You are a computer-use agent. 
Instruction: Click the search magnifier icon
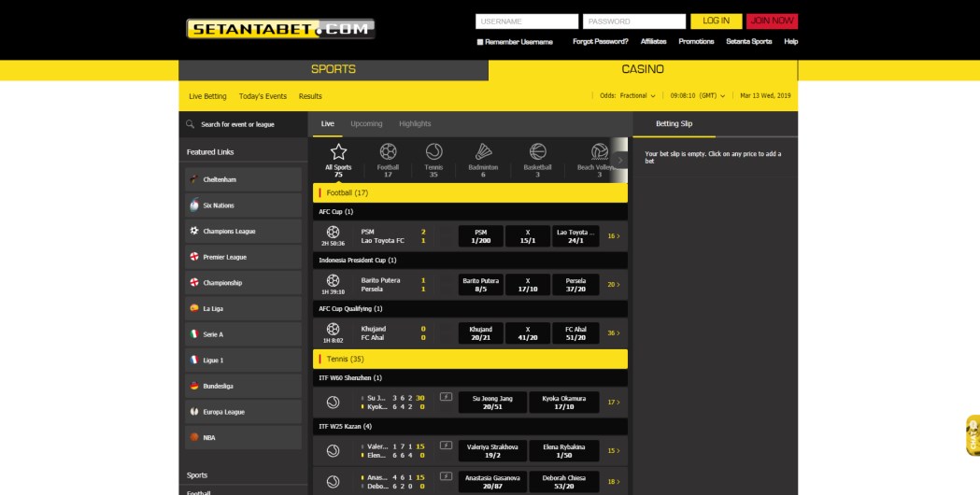point(190,123)
